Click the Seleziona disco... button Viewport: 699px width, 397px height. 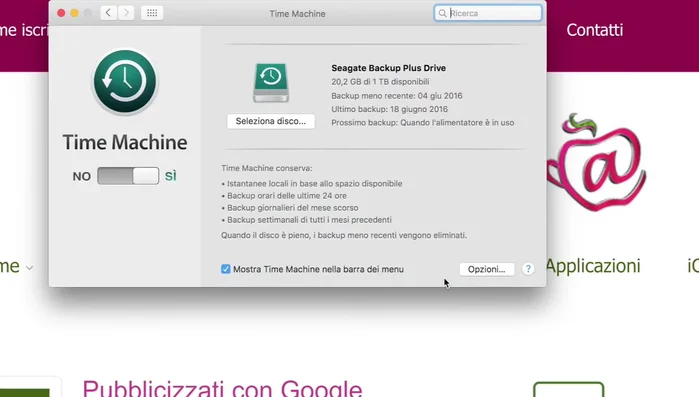(x=271, y=121)
